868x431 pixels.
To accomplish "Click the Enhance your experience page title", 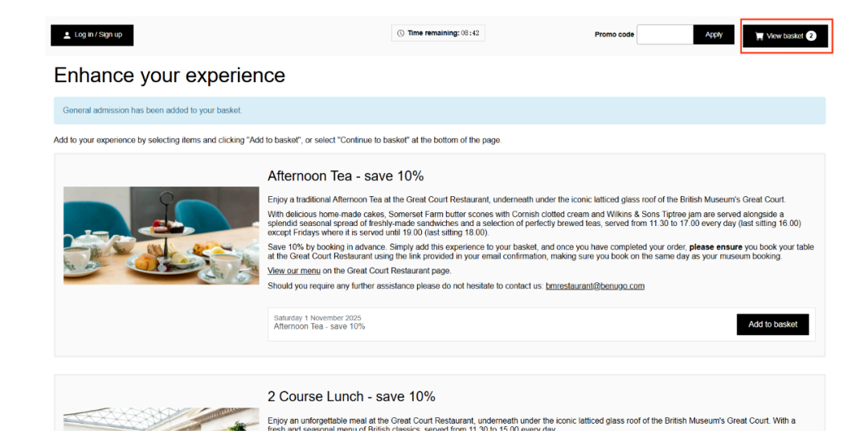I will tap(170, 76).
